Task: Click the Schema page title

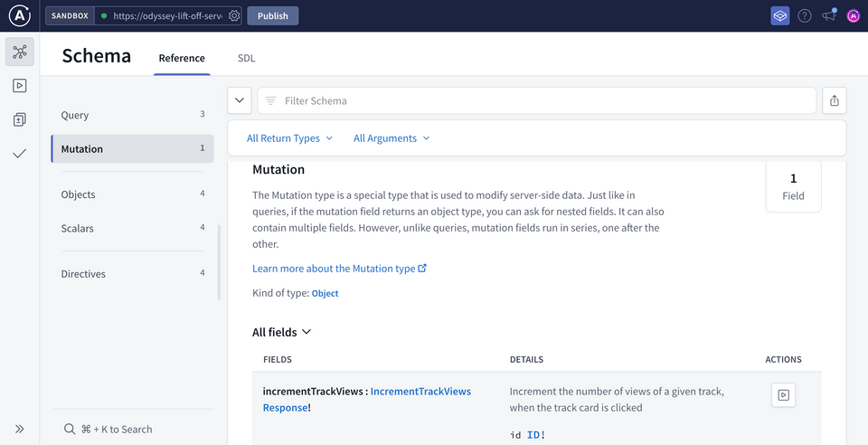Action: 97,56
